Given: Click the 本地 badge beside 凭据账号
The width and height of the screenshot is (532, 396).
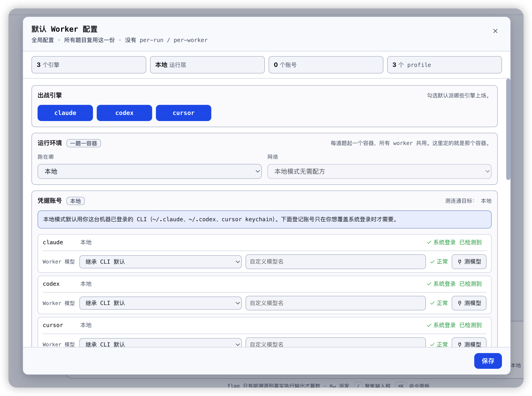Looking at the screenshot, I should 75,201.
